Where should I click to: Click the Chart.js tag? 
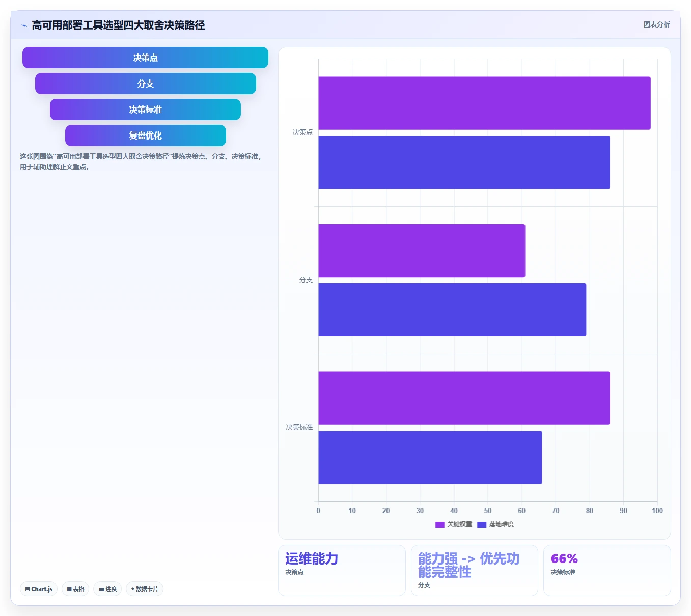pos(39,589)
